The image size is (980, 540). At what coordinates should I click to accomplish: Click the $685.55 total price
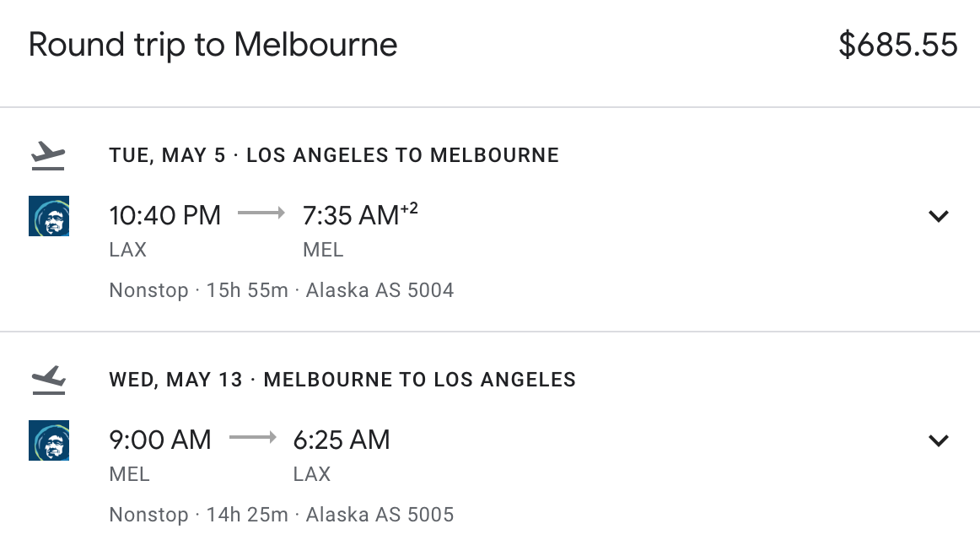pos(897,45)
